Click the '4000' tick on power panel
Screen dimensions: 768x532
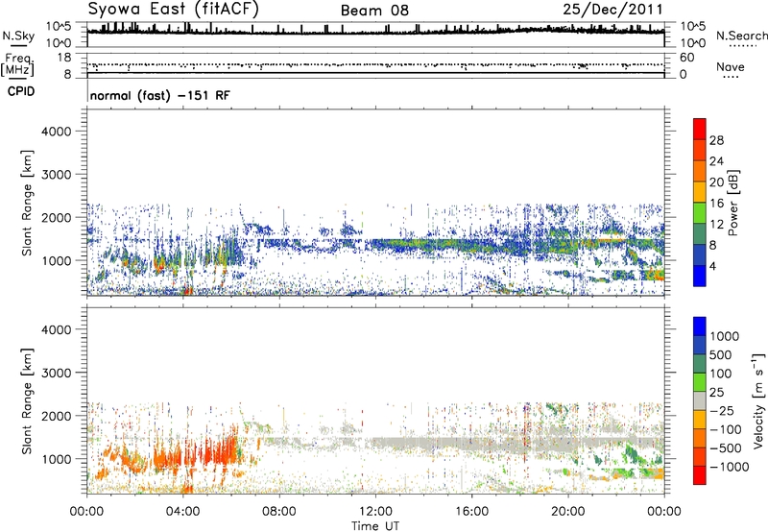tap(57, 132)
